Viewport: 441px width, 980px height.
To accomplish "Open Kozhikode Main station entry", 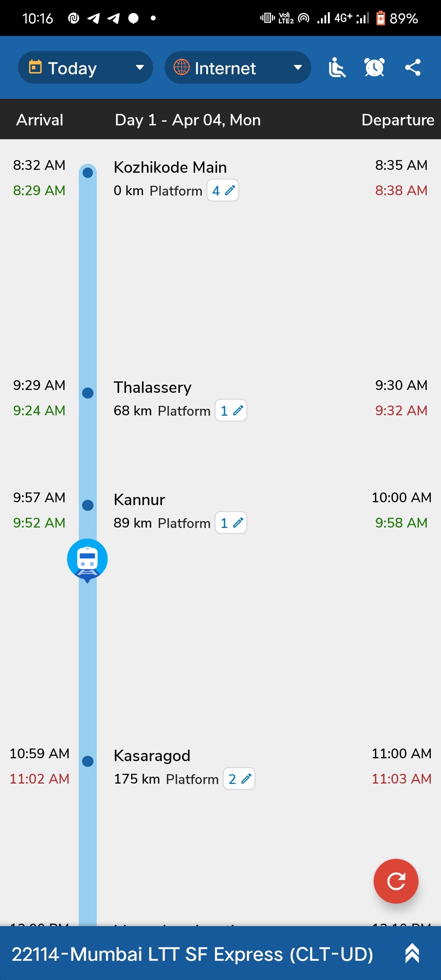I will pyautogui.click(x=170, y=167).
